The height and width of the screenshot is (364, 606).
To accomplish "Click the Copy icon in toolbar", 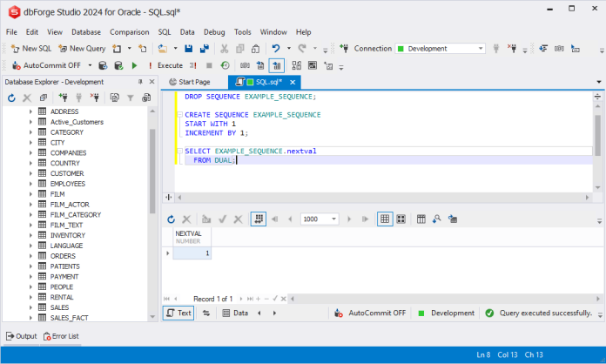I will 240,49.
